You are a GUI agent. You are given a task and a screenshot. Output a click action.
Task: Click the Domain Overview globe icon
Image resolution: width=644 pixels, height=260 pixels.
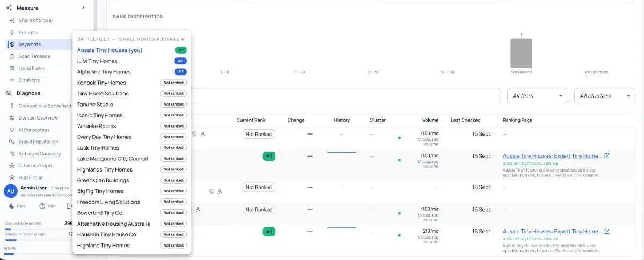(12, 118)
